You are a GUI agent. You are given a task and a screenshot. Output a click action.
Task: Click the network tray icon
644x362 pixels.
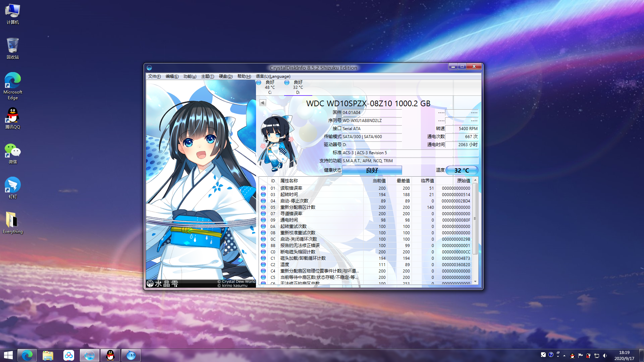point(597,355)
